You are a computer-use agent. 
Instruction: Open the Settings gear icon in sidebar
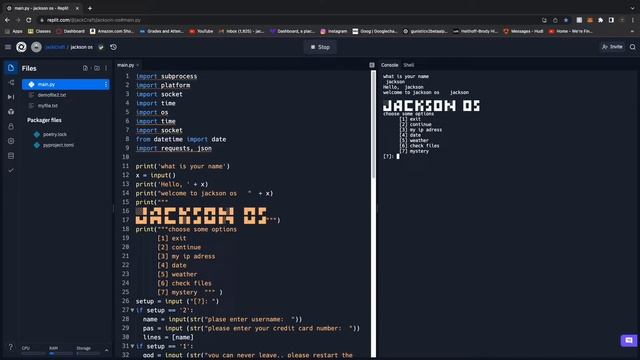(x=11, y=141)
